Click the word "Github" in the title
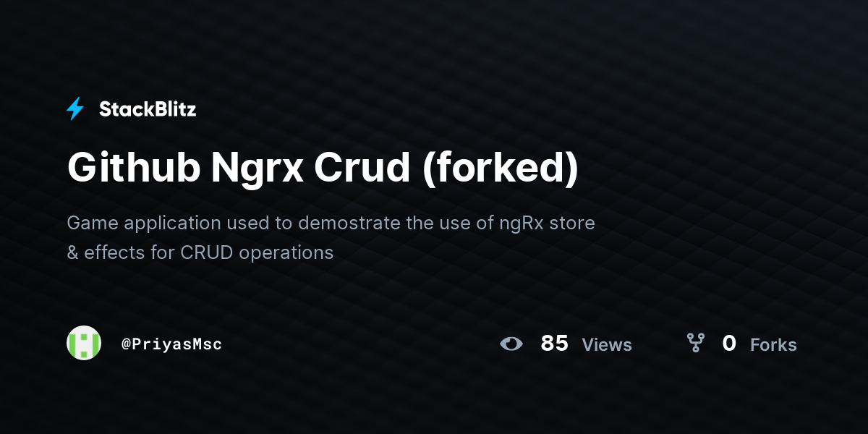This screenshot has width=868, height=434. pos(133,168)
